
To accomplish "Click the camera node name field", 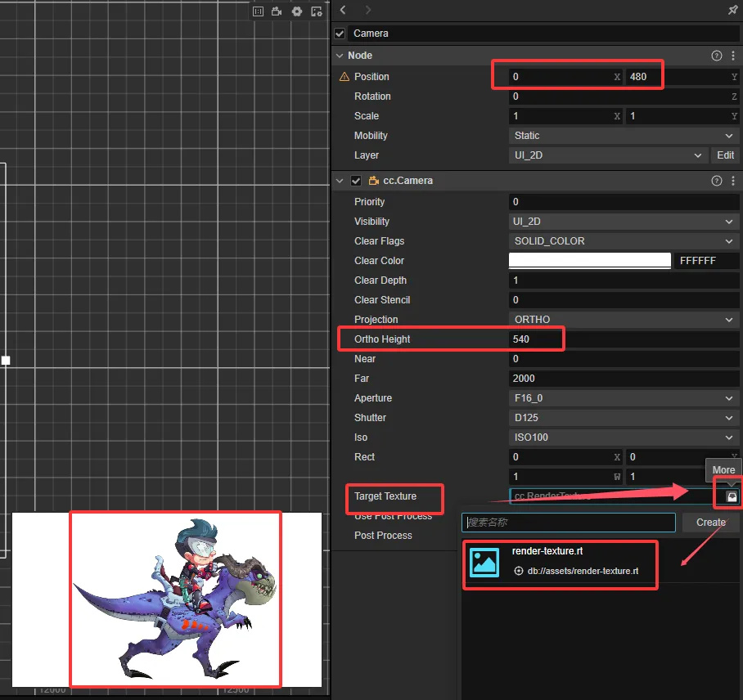I will (x=544, y=34).
